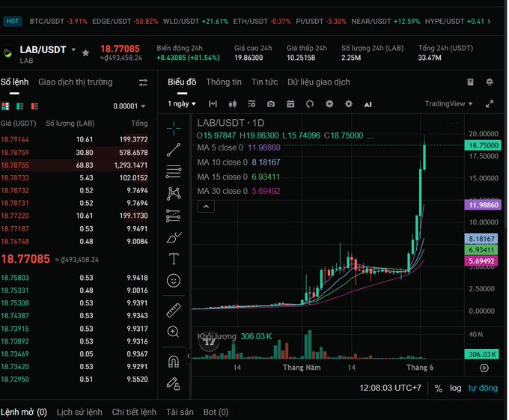Screen dimensions: 509x420
Task: Toggle percent scale on chart
Action: pos(438,389)
